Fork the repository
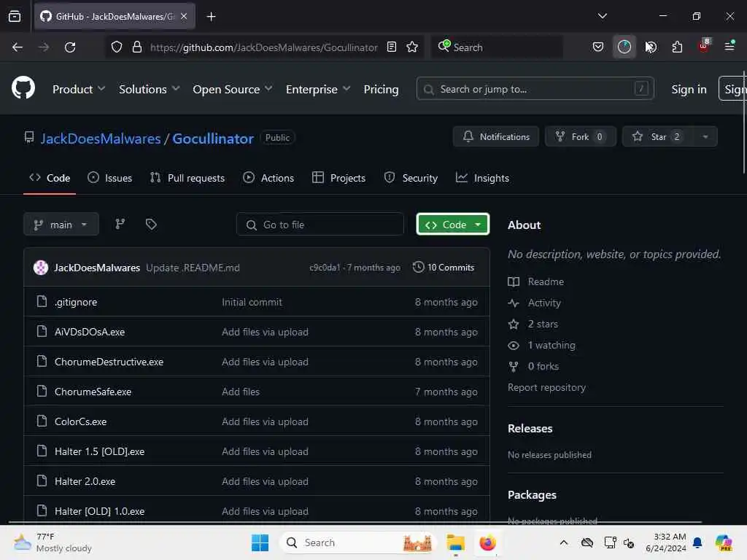The width and height of the screenshot is (747, 560). coord(580,136)
